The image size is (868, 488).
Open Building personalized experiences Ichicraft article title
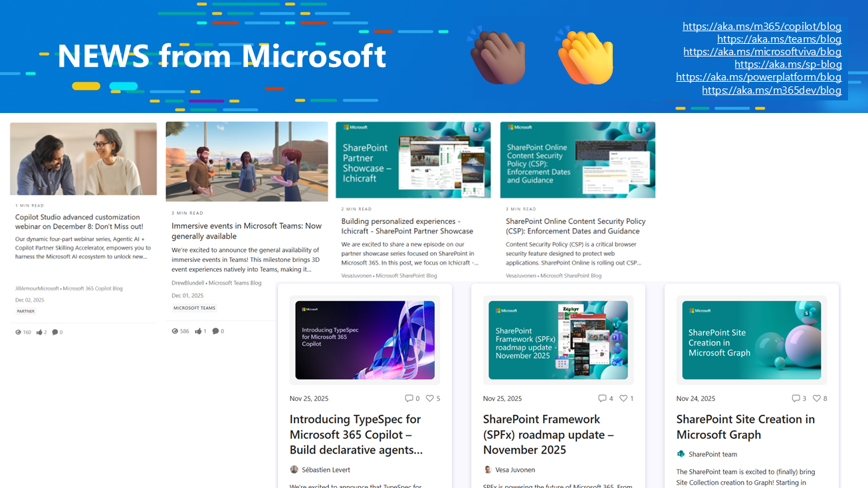[407, 226]
